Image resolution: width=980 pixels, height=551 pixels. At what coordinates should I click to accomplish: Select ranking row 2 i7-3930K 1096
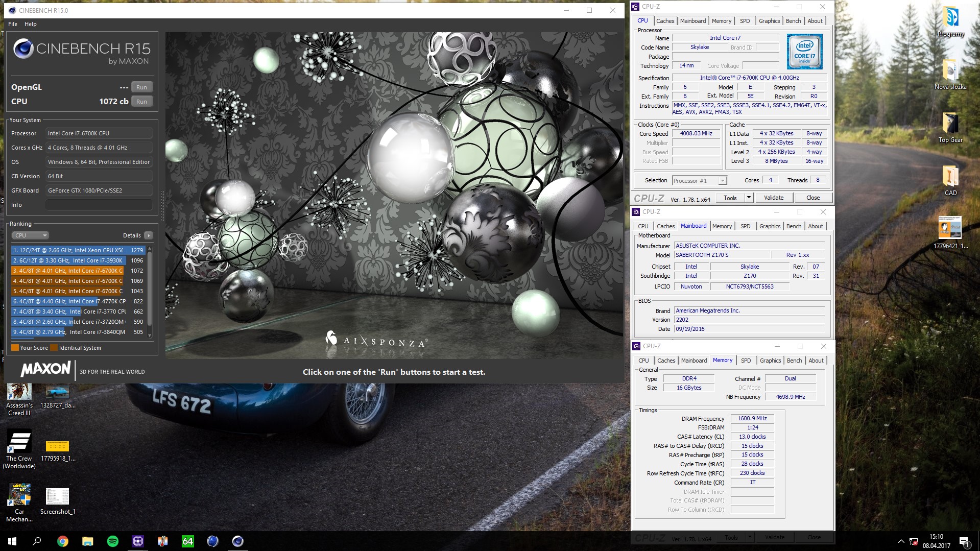coord(78,260)
